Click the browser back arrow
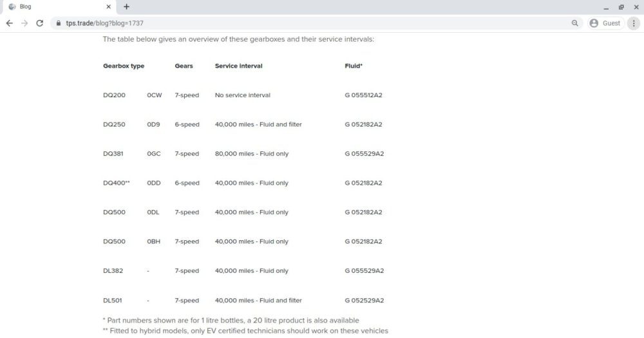The height and width of the screenshot is (338, 644). tap(9, 23)
